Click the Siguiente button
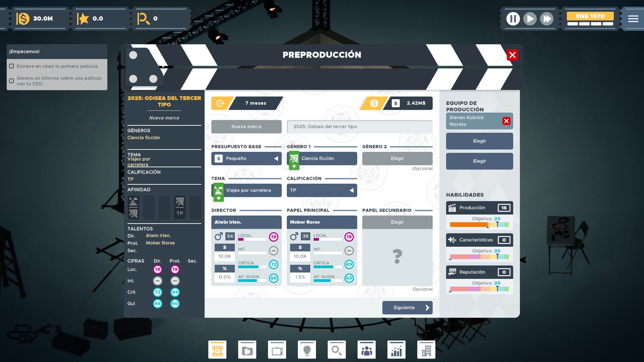 (x=407, y=308)
